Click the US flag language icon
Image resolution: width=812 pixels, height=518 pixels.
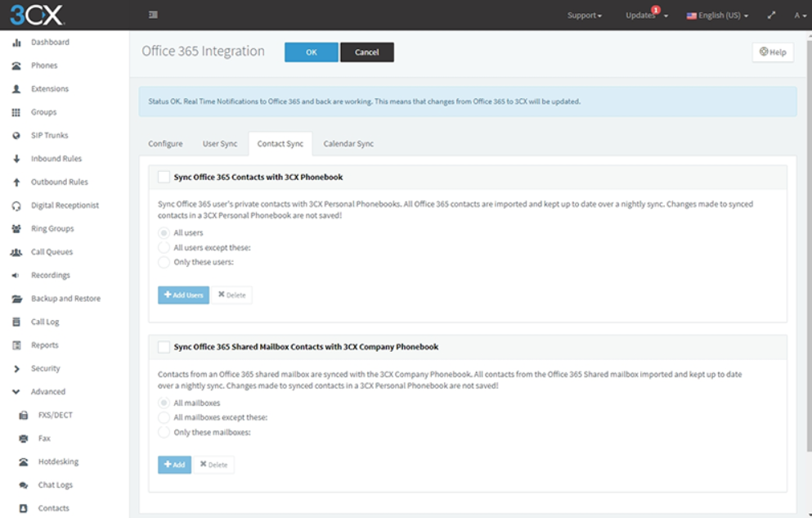pyautogui.click(x=691, y=16)
